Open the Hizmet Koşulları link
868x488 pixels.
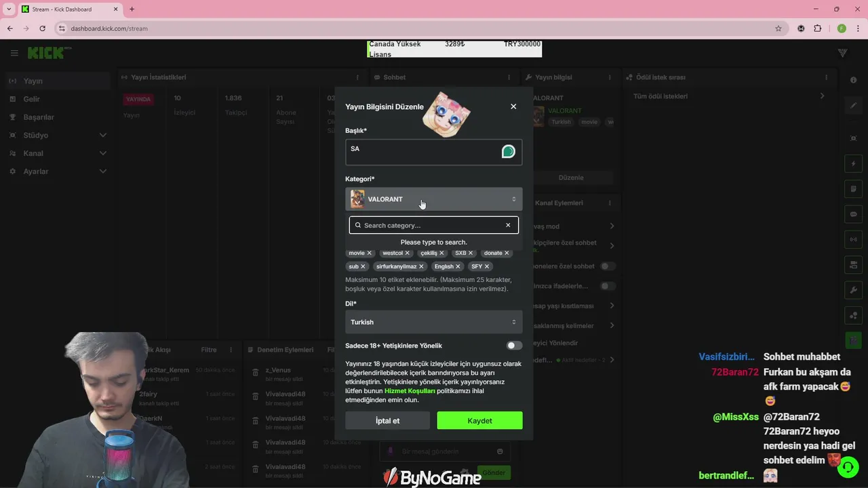click(x=410, y=391)
